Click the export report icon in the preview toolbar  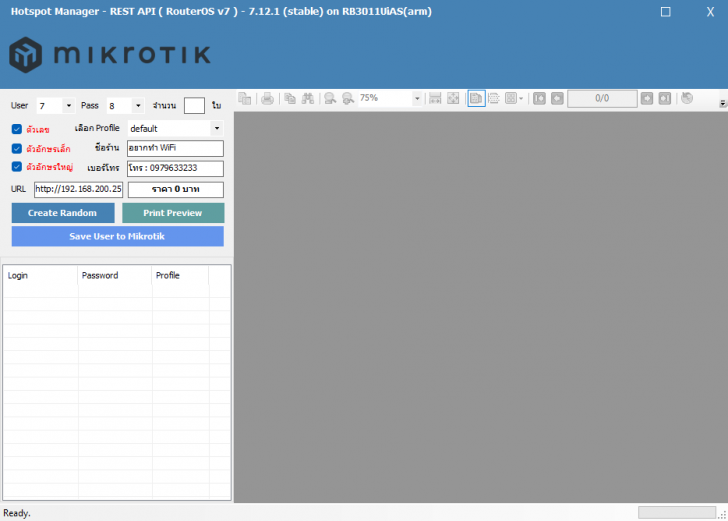coord(245,98)
